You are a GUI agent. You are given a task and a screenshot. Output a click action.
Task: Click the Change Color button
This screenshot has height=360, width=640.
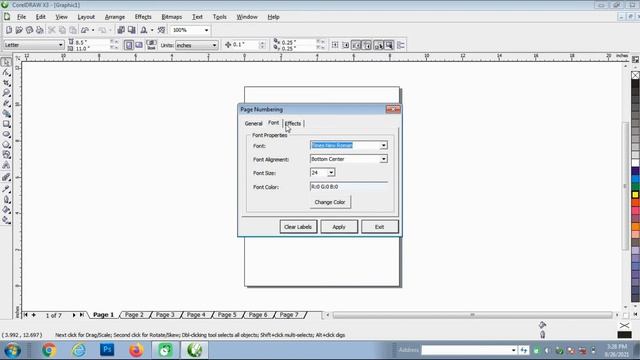tap(330, 202)
